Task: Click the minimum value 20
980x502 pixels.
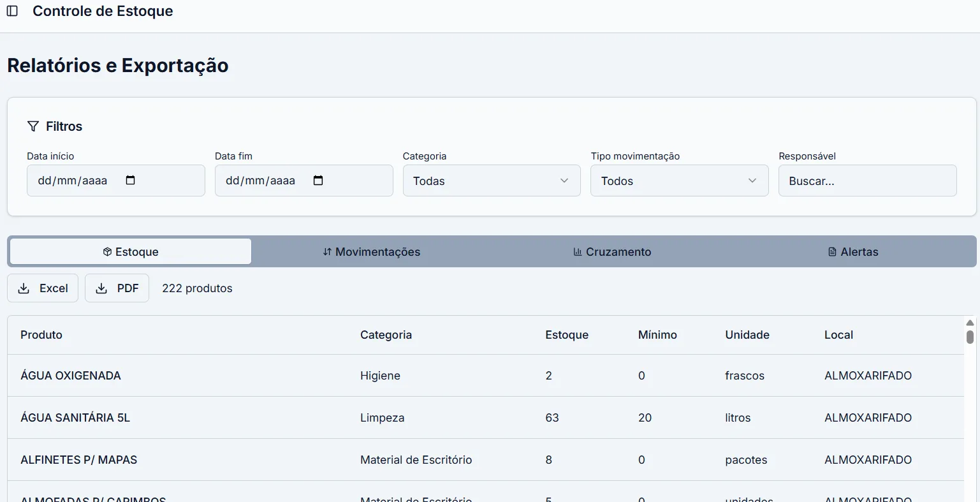Action: [x=645, y=418]
